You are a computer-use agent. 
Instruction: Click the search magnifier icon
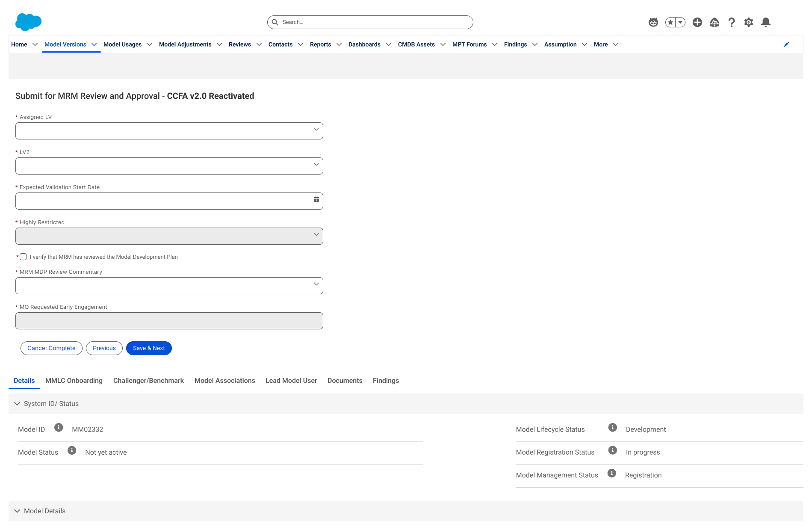click(275, 22)
